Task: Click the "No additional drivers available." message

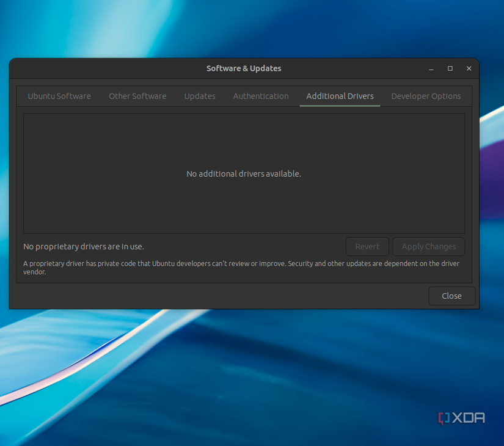Action: [x=244, y=174]
